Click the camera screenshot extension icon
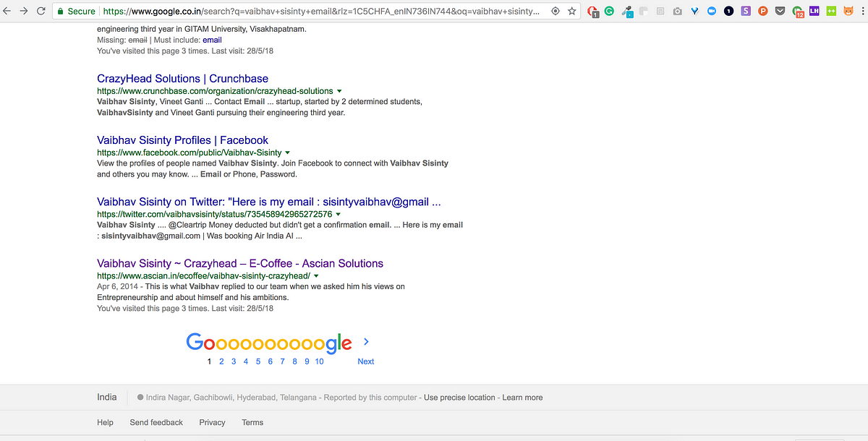The image size is (868, 441). (677, 11)
